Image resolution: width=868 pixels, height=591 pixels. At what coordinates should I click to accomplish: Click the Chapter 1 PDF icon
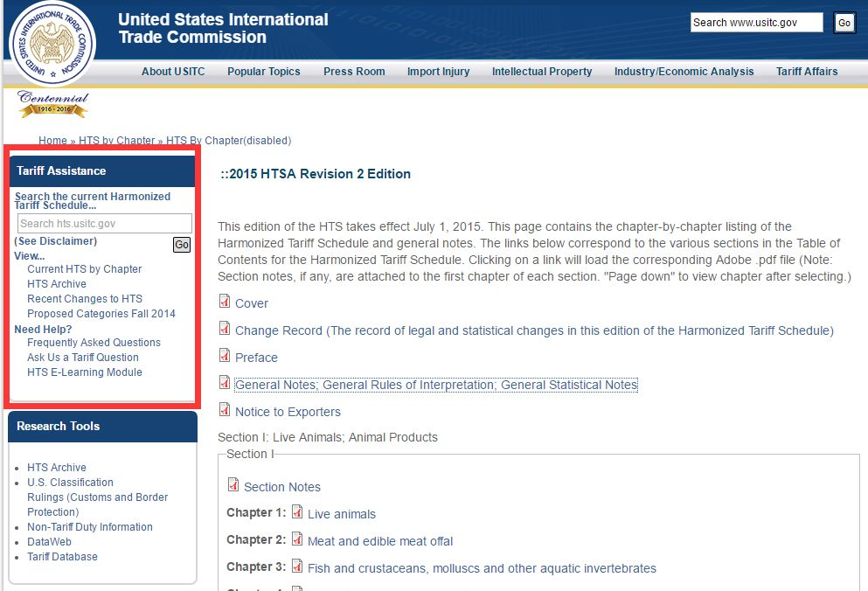(297, 511)
